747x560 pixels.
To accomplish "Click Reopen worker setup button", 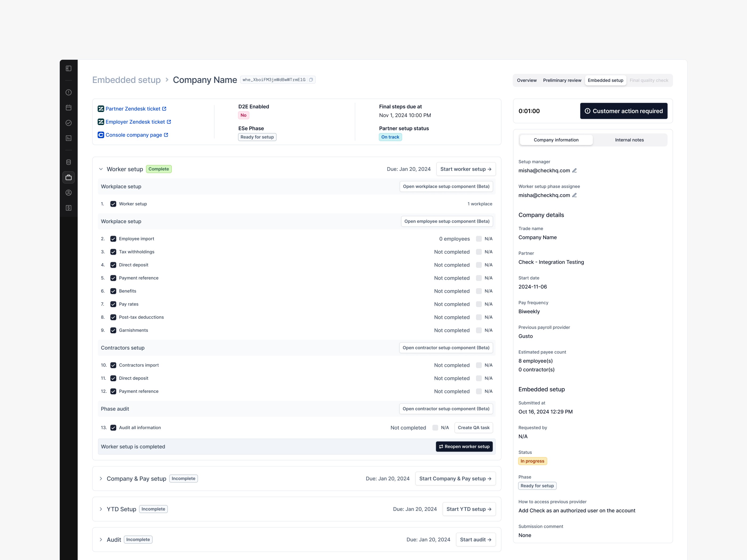I will (x=464, y=447).
